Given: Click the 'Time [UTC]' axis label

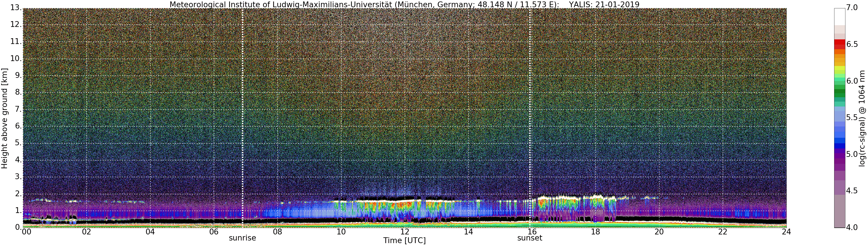Looking at the screenshot, I should pos(404,241).
